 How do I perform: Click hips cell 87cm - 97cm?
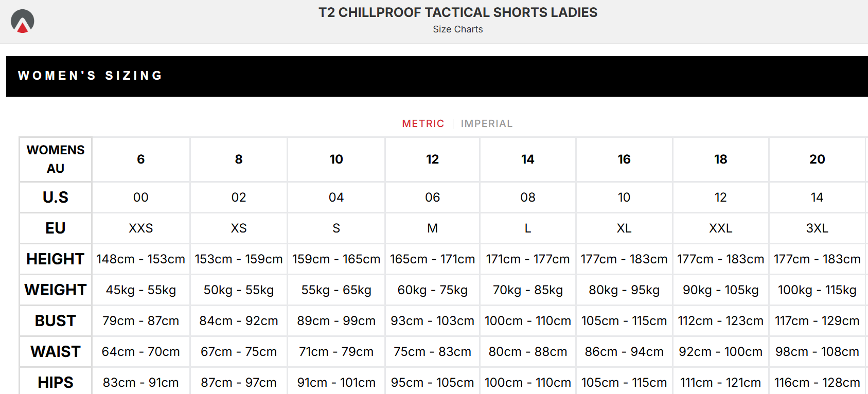pyautogui.click(x=238, y=383)
